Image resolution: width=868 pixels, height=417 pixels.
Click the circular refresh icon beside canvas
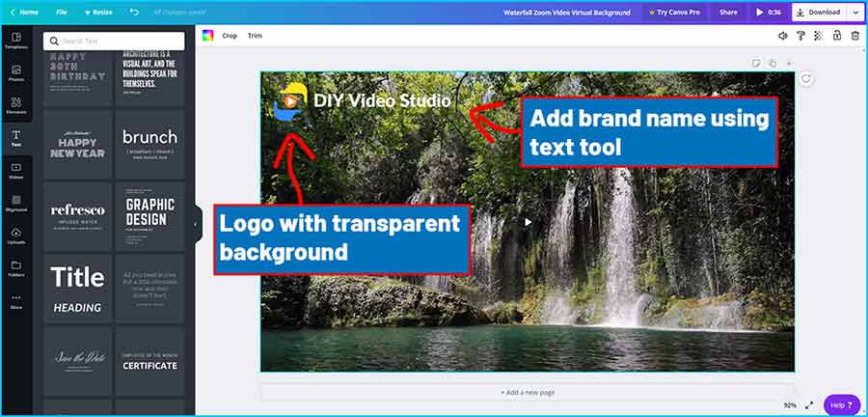point(806,79)
